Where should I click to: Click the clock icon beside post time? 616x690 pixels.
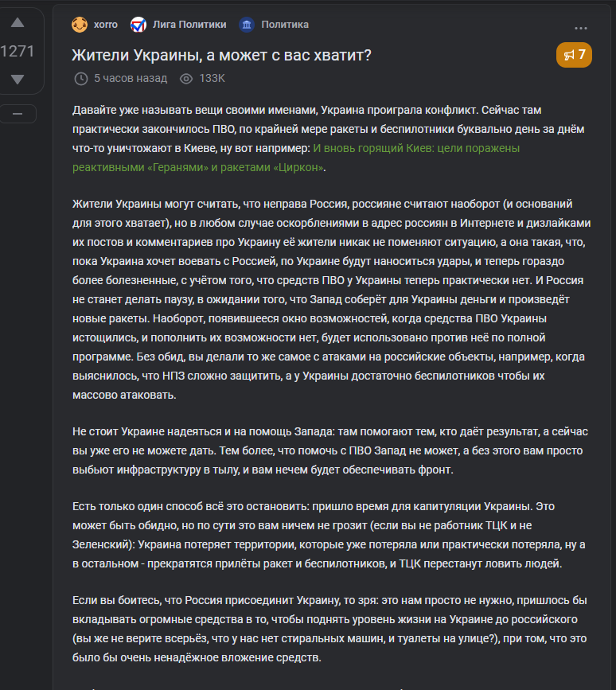coord(81,79)
